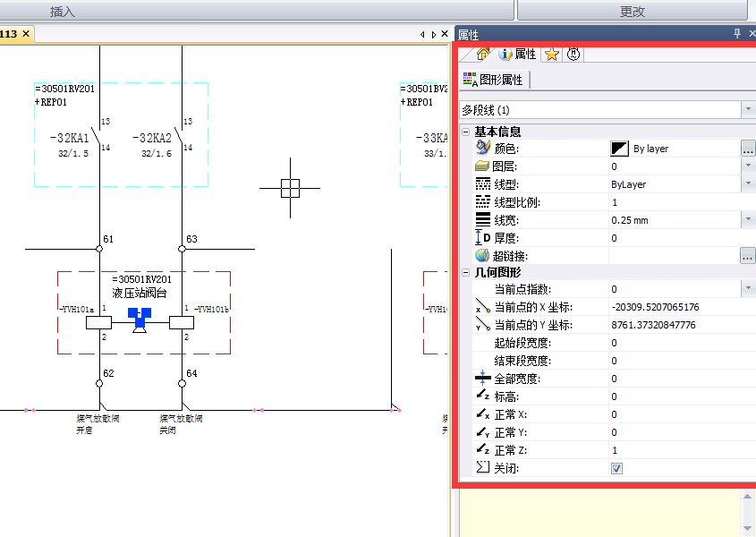Click the -YVH101b coil box

[182, 323]
